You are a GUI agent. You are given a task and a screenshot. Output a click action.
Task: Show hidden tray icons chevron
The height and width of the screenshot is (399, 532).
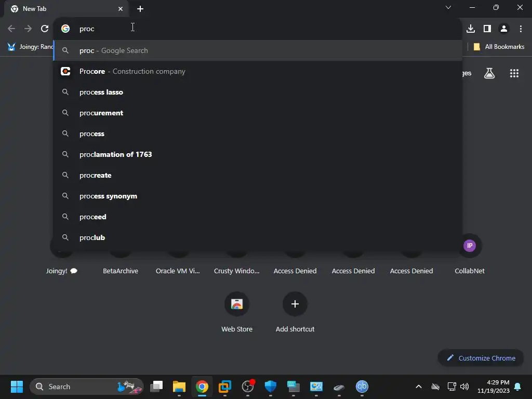tap(419, 387)
